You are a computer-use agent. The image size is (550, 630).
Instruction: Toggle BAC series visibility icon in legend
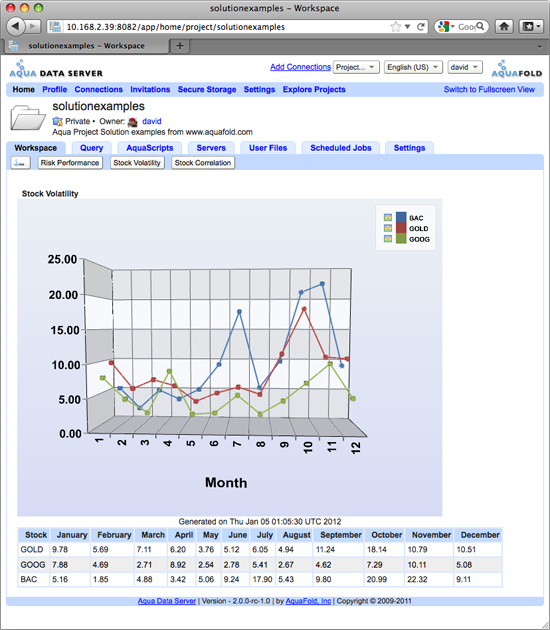[x=388, y=217]
